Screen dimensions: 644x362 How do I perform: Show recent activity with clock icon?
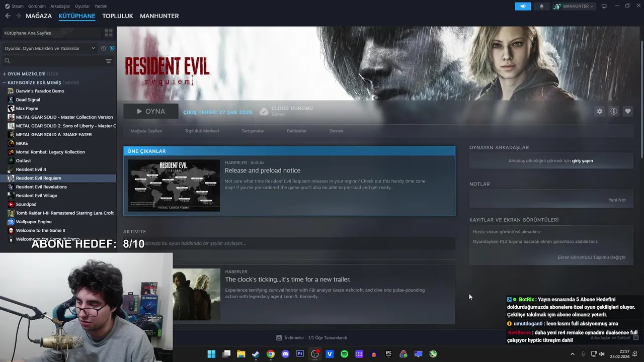pyautogui.click(x=103, y=48)
